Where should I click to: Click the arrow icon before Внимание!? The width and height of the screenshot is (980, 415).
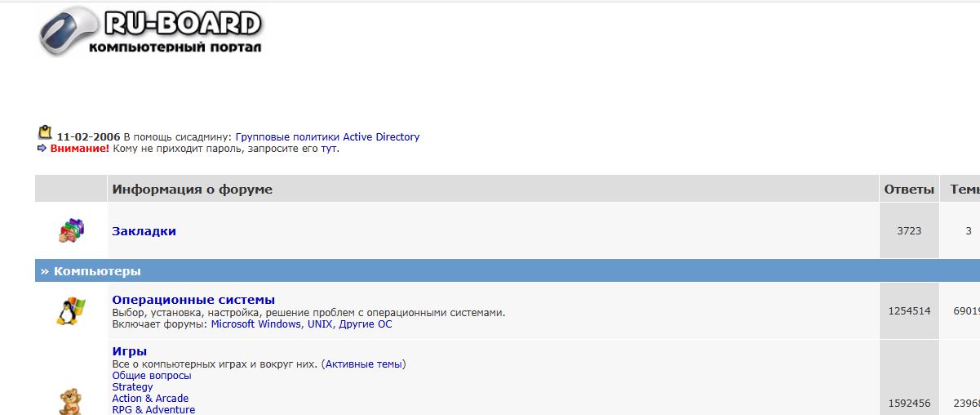tap(42, 148)
